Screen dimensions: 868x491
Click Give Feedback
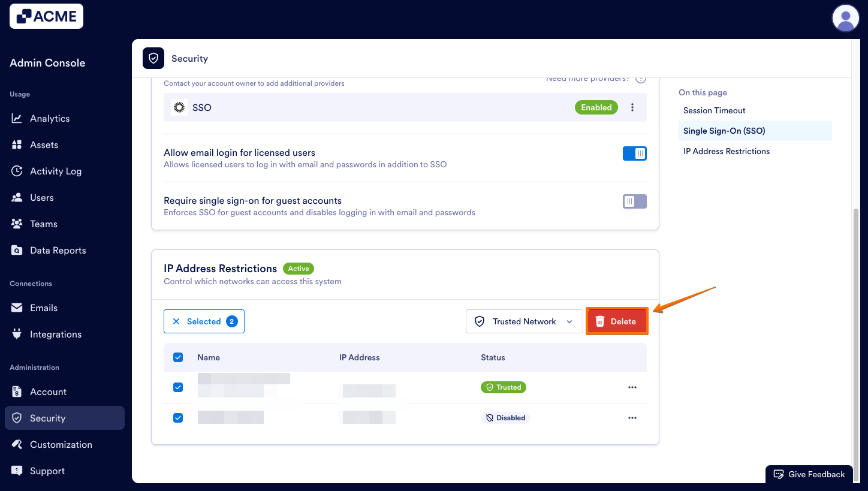809,474
